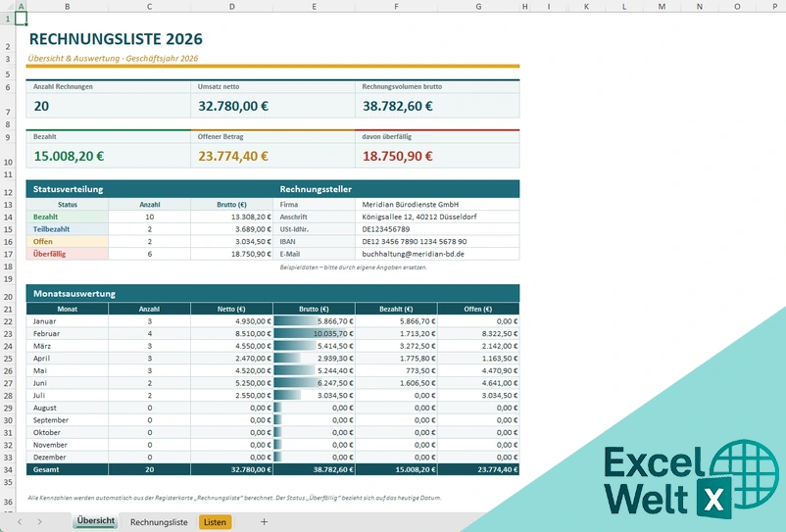The height and width of the screenshot is (532, 786).
Task: Open the Übersicht sheet tab
Action: [x=96, y=521]
